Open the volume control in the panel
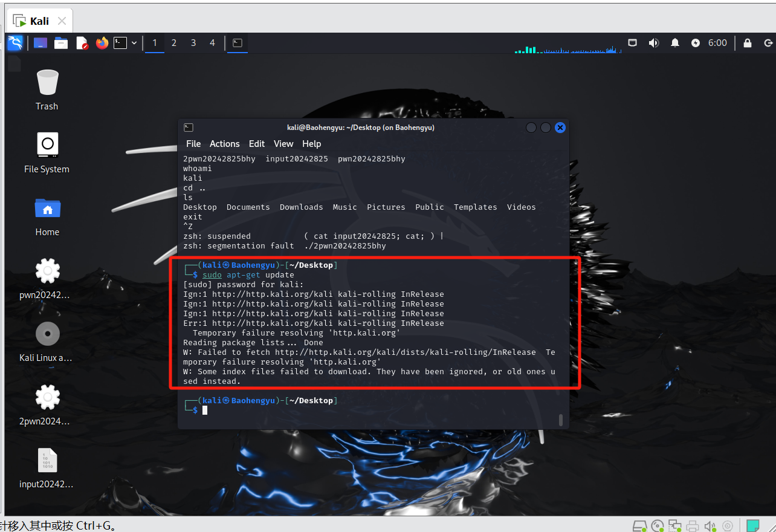 [653, 43]
